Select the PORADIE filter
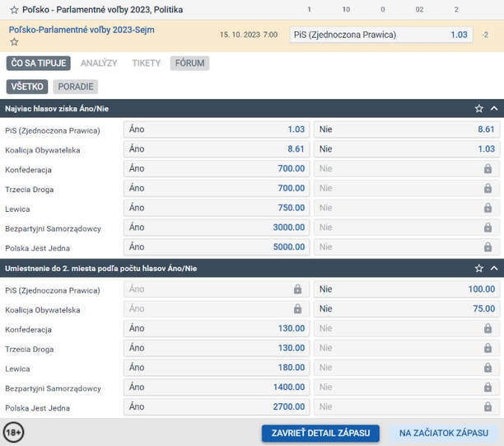 [76, 87]
